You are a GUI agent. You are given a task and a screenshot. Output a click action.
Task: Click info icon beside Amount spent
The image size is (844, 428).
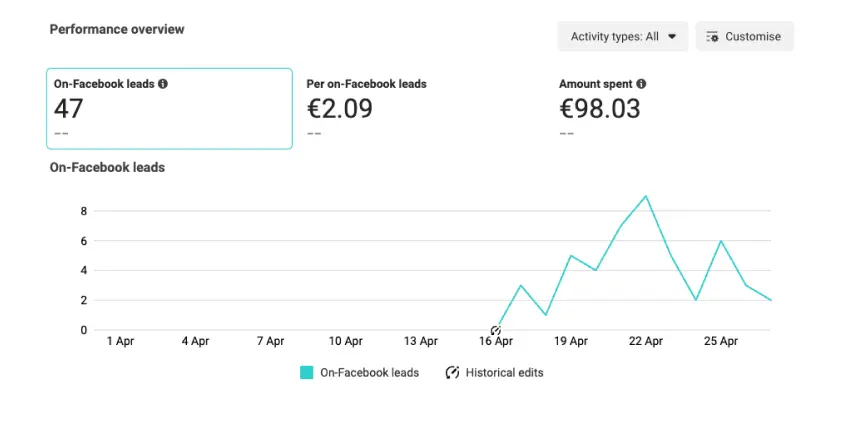click(x=641, y=84)
